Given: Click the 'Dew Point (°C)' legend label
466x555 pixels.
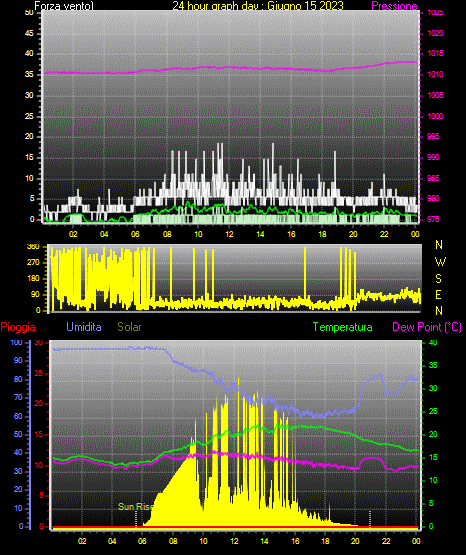Looking at the screenshot, I should [427, 327].
